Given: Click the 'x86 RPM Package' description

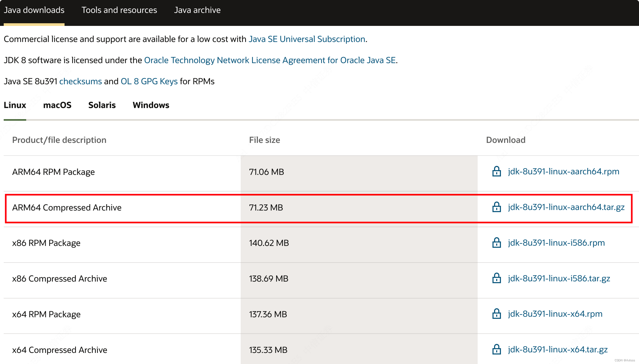Looking at the screenshot, I should pyautogui.click(x=46, y=243).
